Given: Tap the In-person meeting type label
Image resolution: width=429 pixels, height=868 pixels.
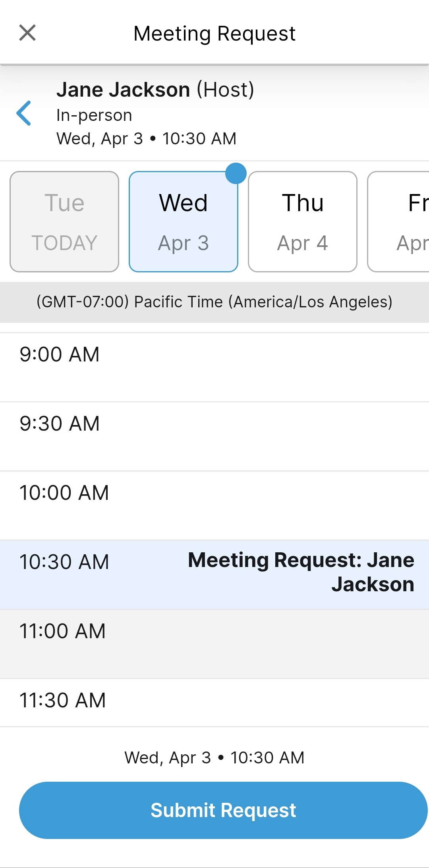Looking at the screenshot, I should [x=94, y=115].
